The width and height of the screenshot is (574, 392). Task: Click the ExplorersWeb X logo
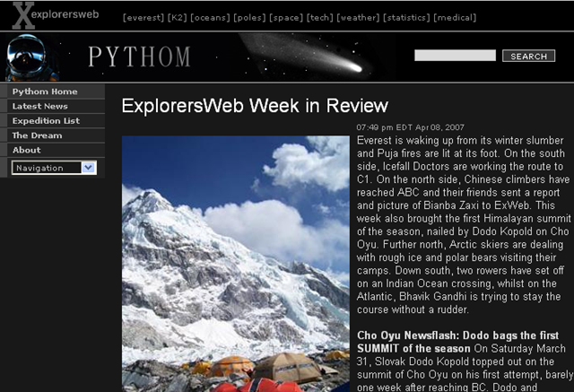56,15
